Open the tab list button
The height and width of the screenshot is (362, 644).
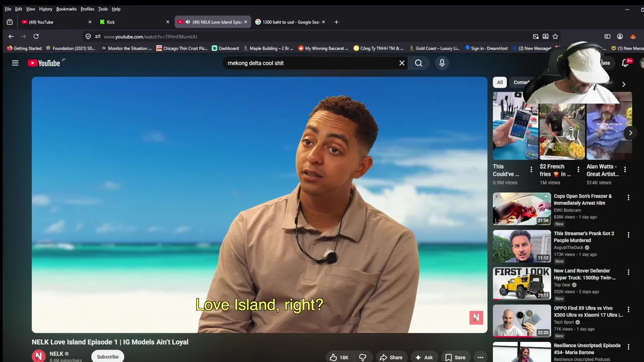[x=10, y=22]
